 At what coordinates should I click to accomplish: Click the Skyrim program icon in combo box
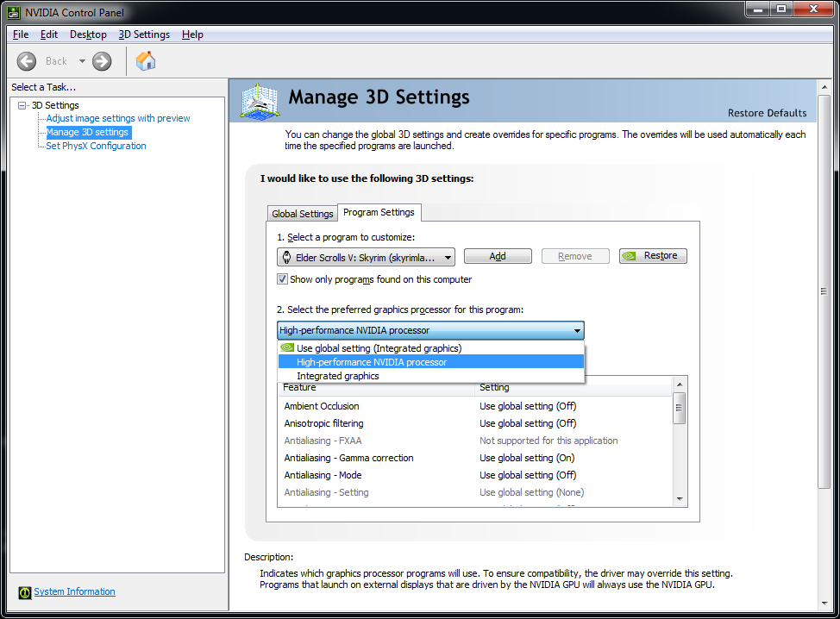click(x=286, y=258)
